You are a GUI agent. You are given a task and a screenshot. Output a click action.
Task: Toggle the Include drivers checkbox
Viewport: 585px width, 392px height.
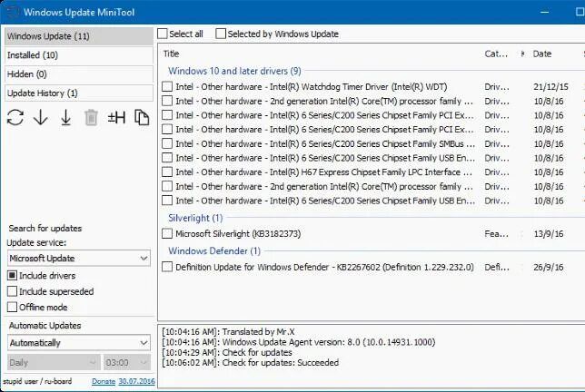13,276
